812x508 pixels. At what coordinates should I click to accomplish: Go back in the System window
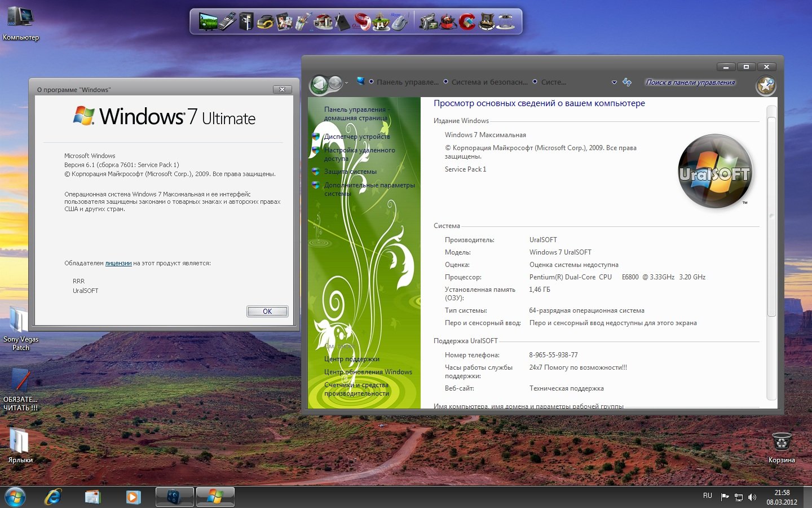coord(319,84)
